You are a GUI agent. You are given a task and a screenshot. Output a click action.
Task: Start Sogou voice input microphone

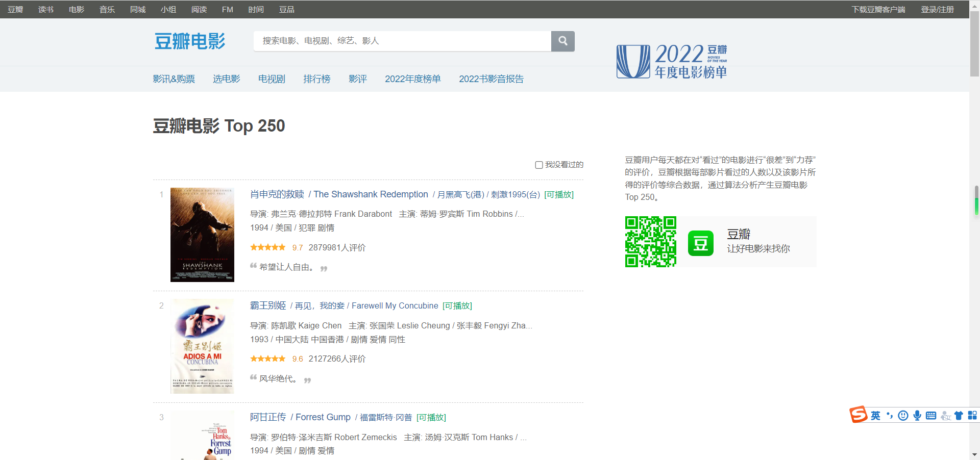(x=917, y=416)
